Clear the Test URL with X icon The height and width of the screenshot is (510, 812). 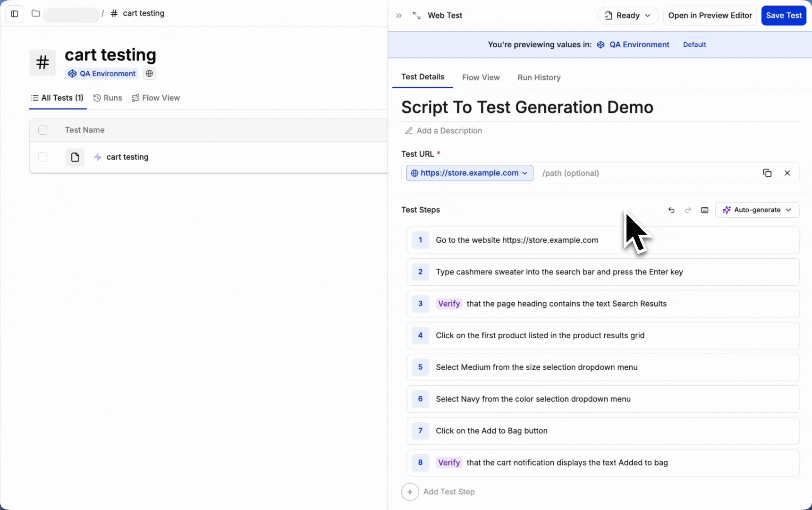click(787, 173)
